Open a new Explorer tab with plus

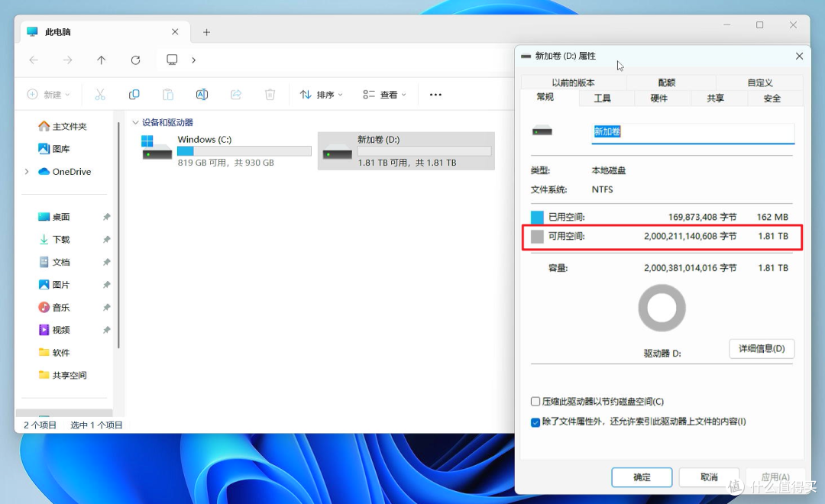click(x=207, y=32)
